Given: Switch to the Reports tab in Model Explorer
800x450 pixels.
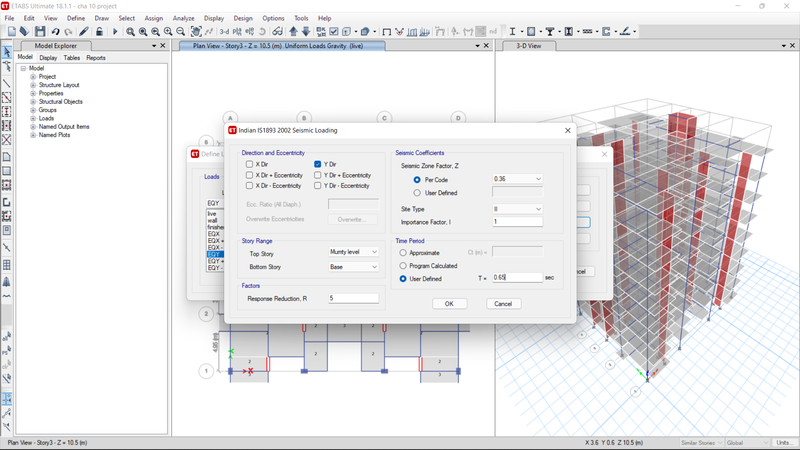Looking at the screenshot, I should [x=95, y=58].
